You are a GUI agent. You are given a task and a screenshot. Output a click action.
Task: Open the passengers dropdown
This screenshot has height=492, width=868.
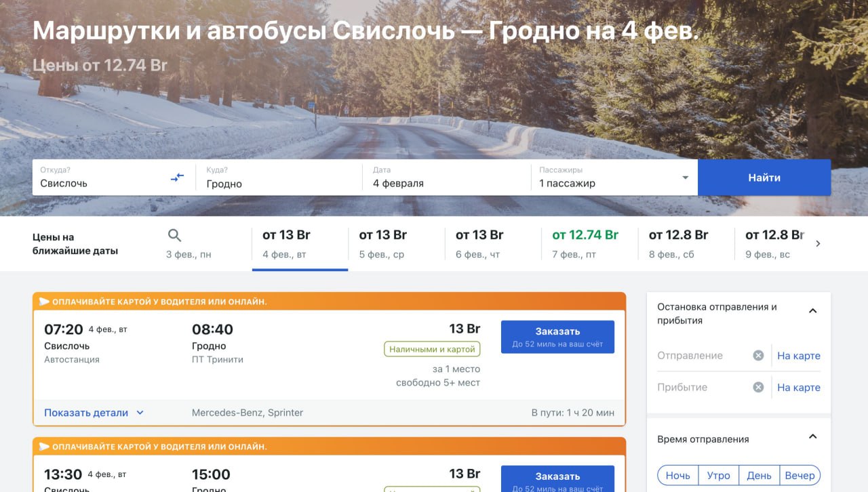pyautogui.click(x=684, y=177)
